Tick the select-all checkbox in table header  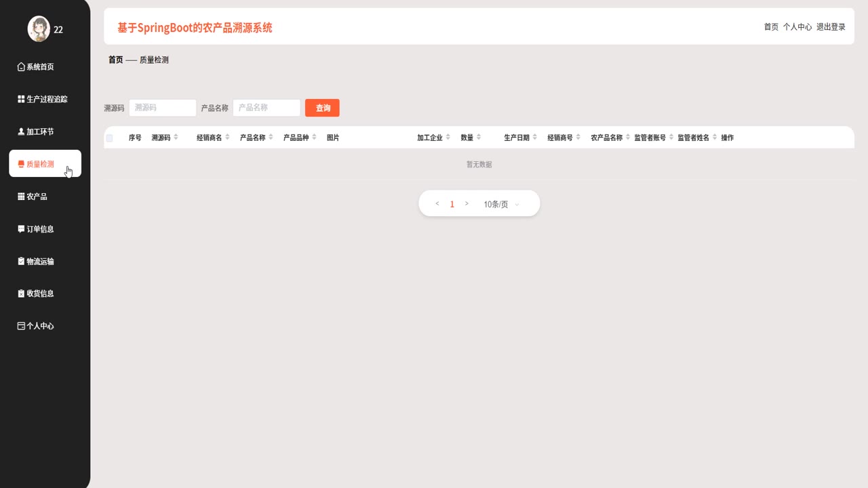(x=109, y=138)
